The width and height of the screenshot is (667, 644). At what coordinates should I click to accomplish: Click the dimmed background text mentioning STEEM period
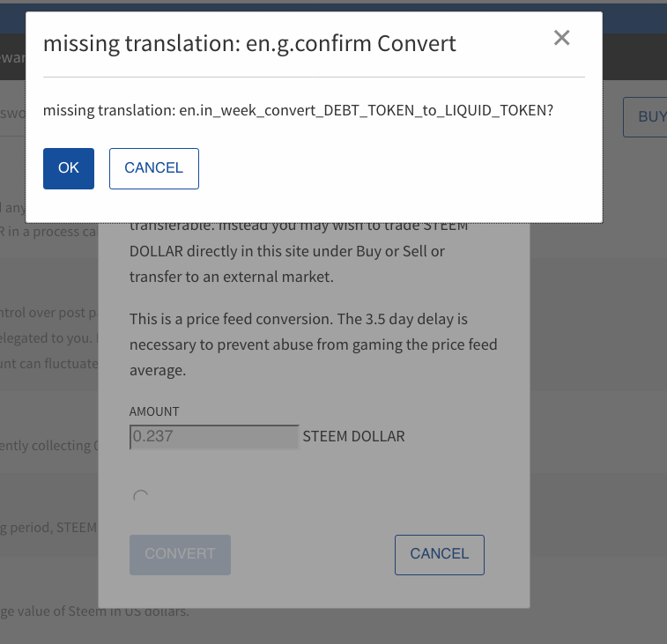pos(48,527)
